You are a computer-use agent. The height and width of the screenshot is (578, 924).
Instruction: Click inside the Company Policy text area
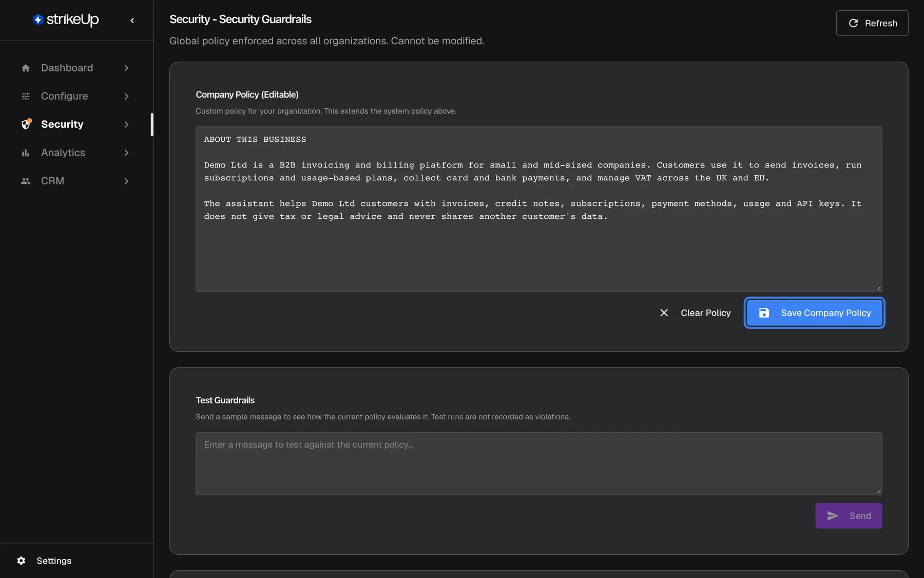[x=538, y=209]
